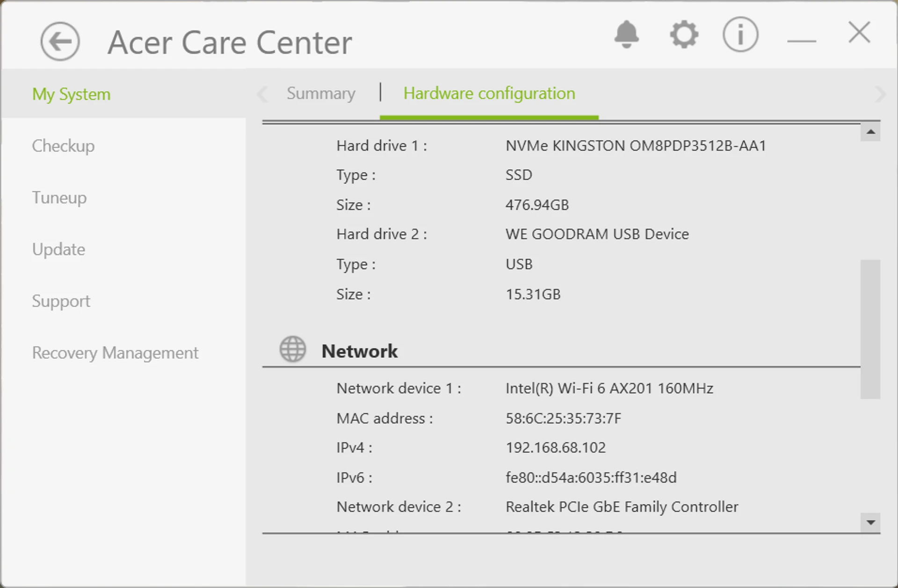Open Recovery Management section
This screenshot has height=588, width=898.
[115, 353]
